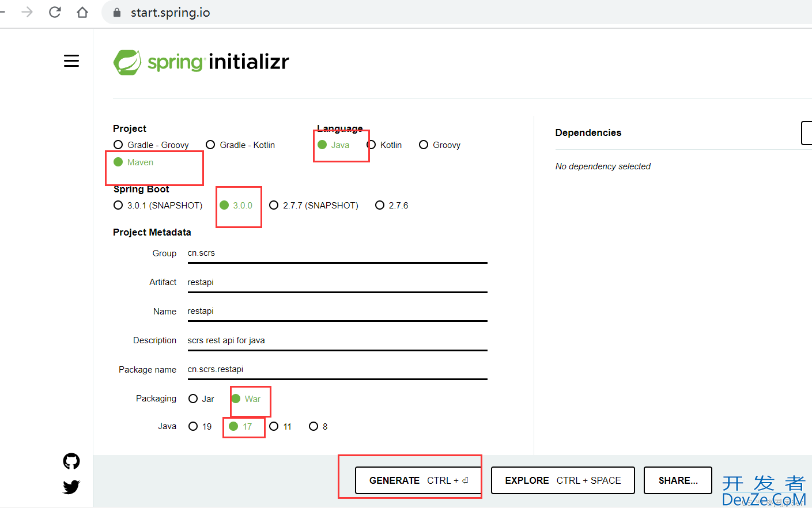
Task: Click the 'Dependencies' heading
Action: point(588,132)
